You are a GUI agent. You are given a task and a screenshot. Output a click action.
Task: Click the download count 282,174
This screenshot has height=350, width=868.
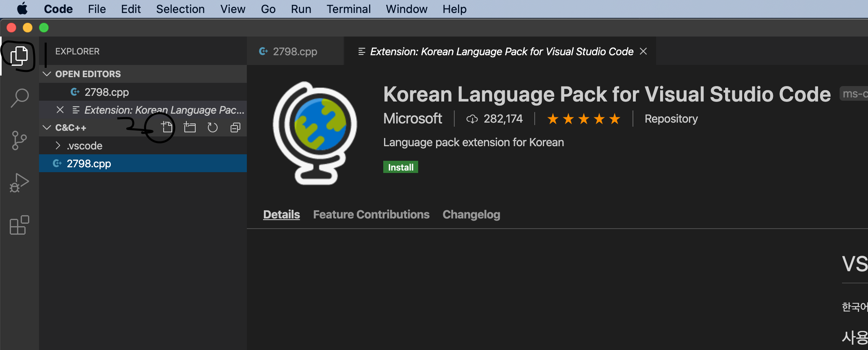click(x=494, y=119)
